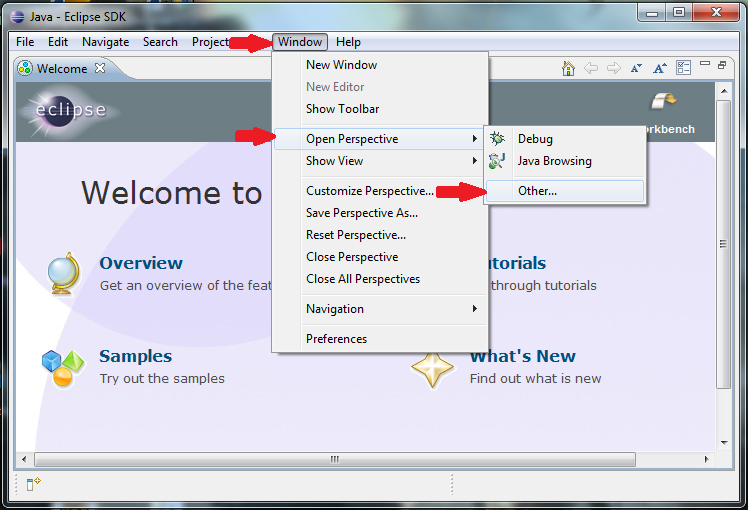The image size is (748, 510).
Task: Click the Debug bug icon in submenu
Action: [x=497, y=139]
